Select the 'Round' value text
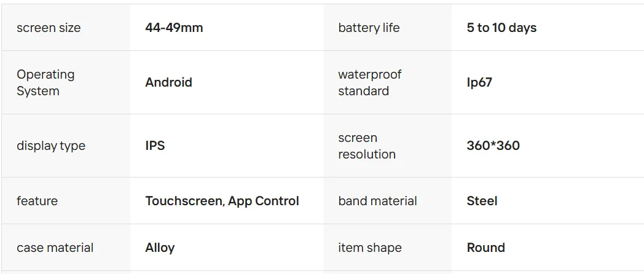 (x=485, y=248)
